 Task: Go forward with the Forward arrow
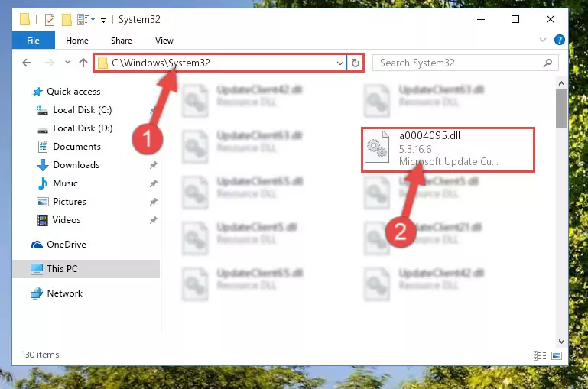(x=49, y=63)
